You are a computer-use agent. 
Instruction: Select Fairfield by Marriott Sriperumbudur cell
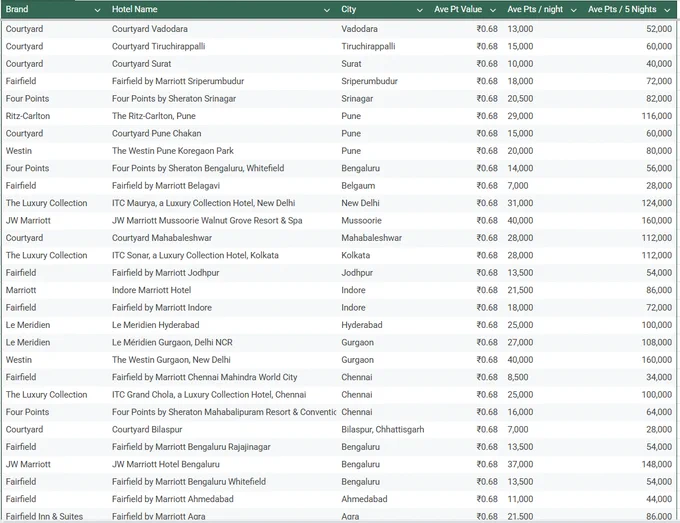pyautogui.click(x=178, y=81)
